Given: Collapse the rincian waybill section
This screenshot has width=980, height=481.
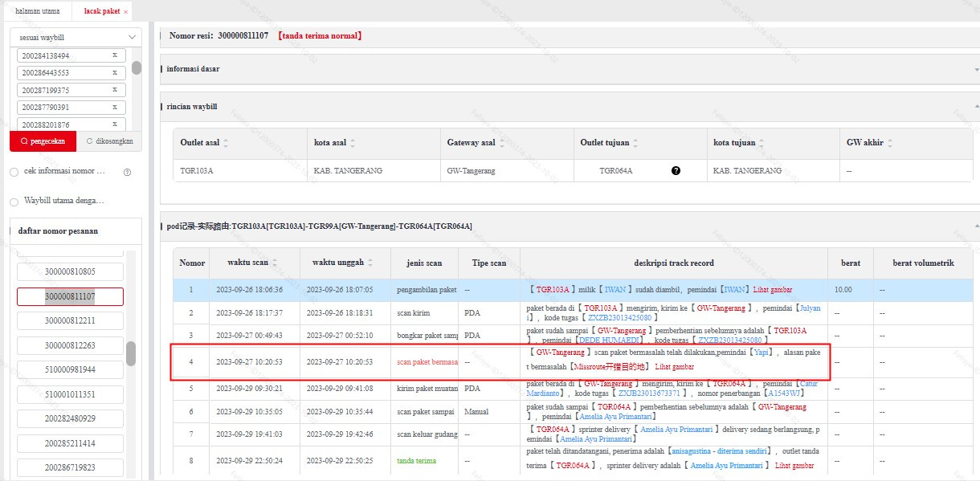Looking at the screenshot, I should 975,106.
